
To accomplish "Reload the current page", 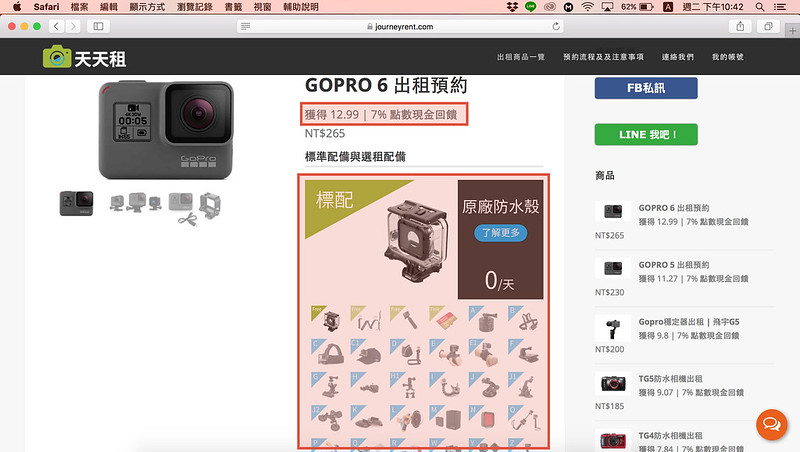I will (x=556, y=26).
